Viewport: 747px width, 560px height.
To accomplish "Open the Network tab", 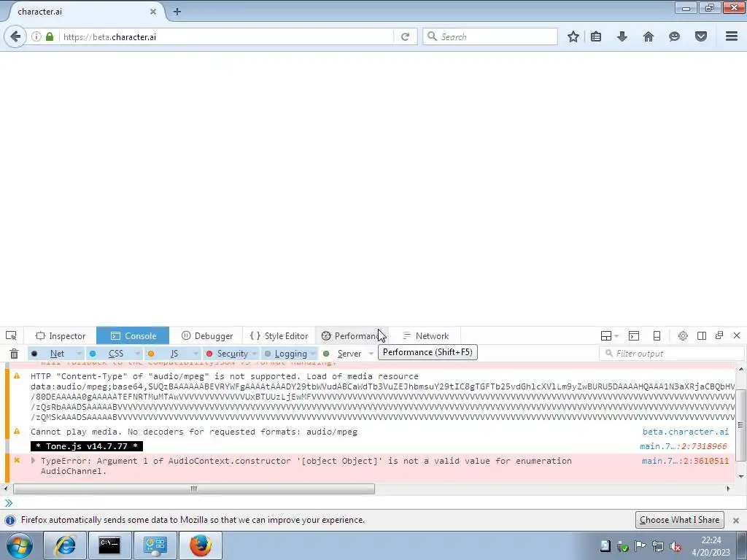I will tap(425, 335).
